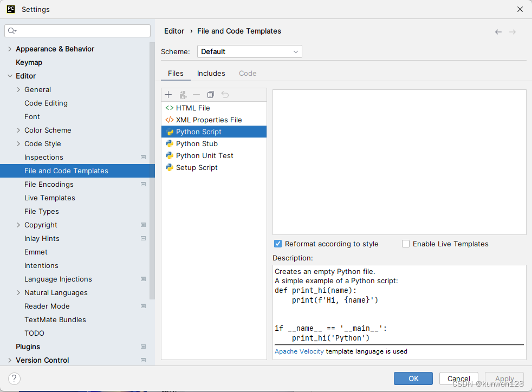532x392 pixels.
Task: Duplicate the selected template using the copy template icon
Action: (182, 94)
